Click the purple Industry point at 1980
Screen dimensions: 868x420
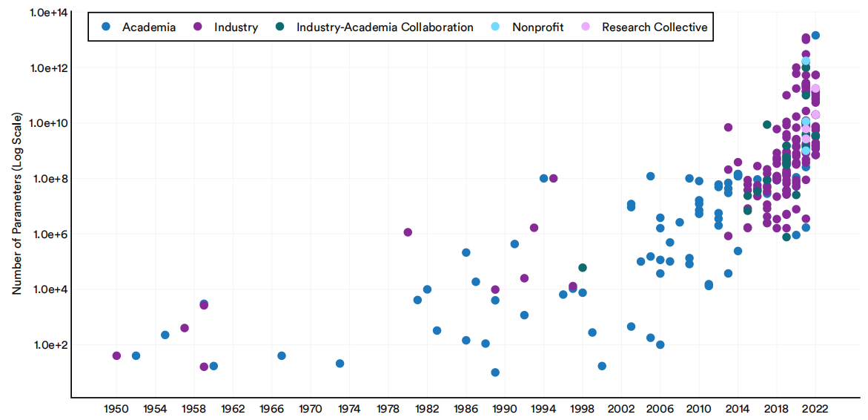[x=408, y=232]
